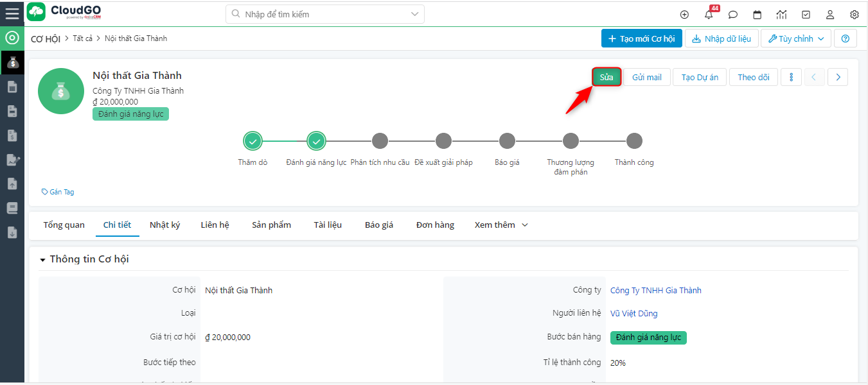Open the Báo giá tab
The image size is (868, 385).
click(378, 225)
